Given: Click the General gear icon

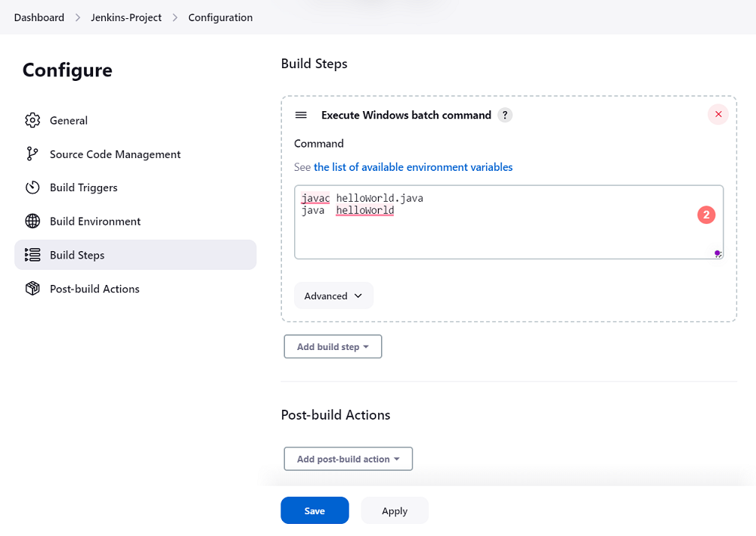Looking at the screenshot, I should pos(33,120).
